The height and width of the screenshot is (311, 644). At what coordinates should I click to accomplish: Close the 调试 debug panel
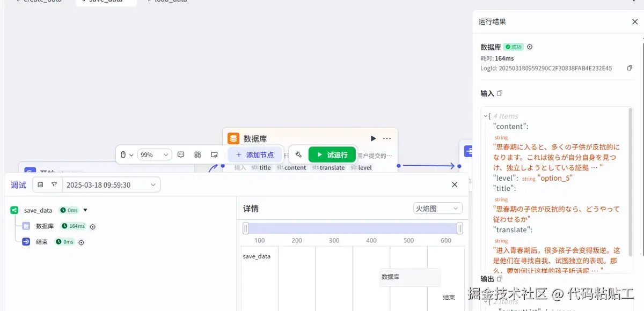(x=455, y=184)
